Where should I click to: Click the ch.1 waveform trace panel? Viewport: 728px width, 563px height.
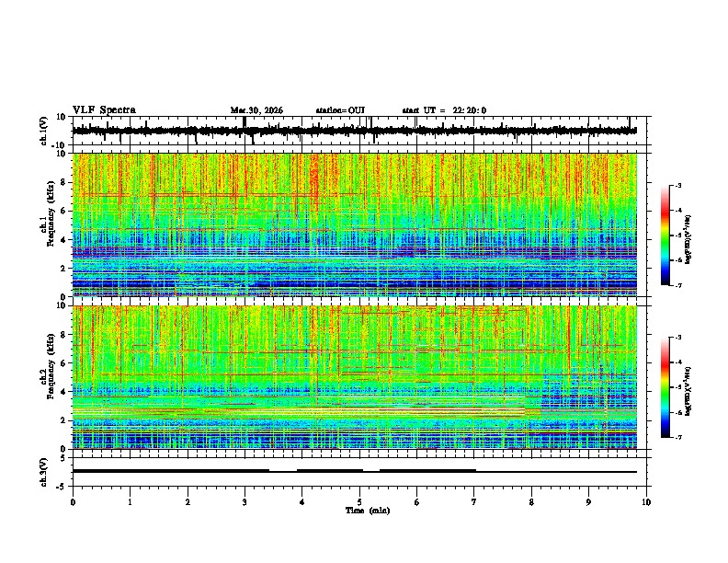click(x=358, y=131)
